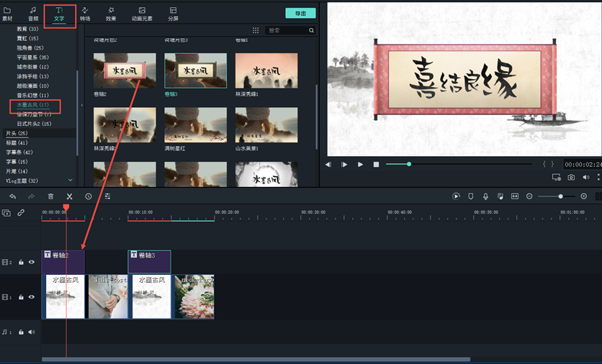This screenshot has width=602, height=364.
Task: Open the 素材 media tab
Action: pyautogui.click(x=7, y=14)
